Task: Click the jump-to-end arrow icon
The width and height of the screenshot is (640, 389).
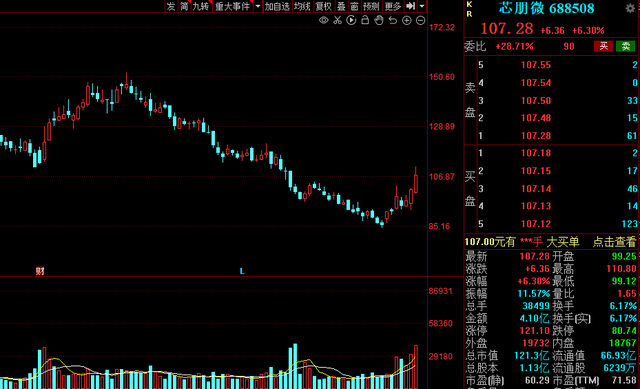Action: (x=411, y=6)
